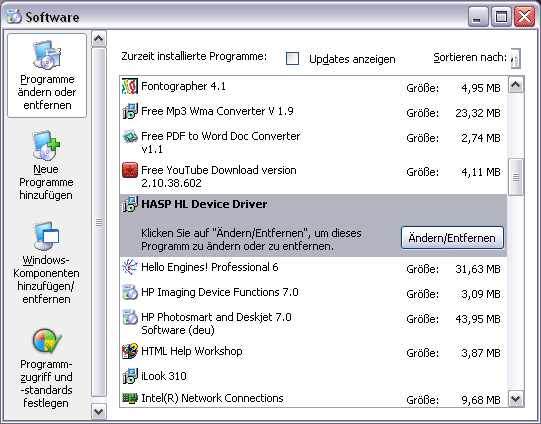Screen dimensions: 541x424
Task: Select iLook 310 entry
Action: pos(164,376)
